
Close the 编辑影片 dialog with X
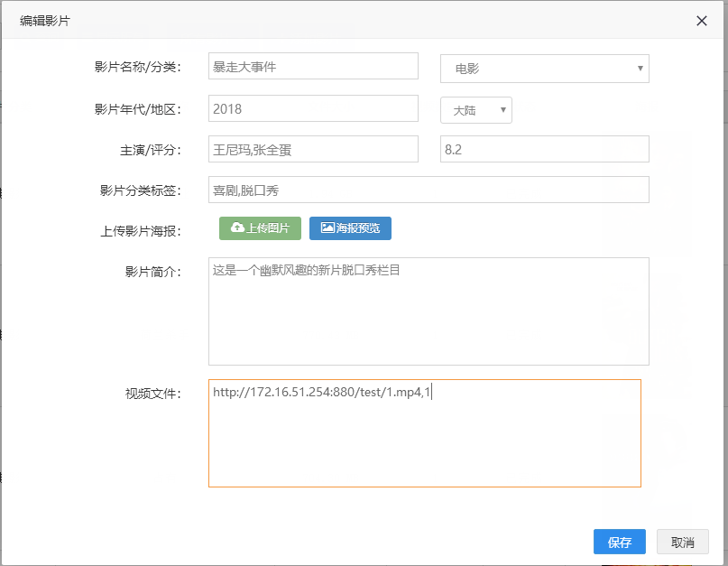pyautogui.click(x=702, y=21)
